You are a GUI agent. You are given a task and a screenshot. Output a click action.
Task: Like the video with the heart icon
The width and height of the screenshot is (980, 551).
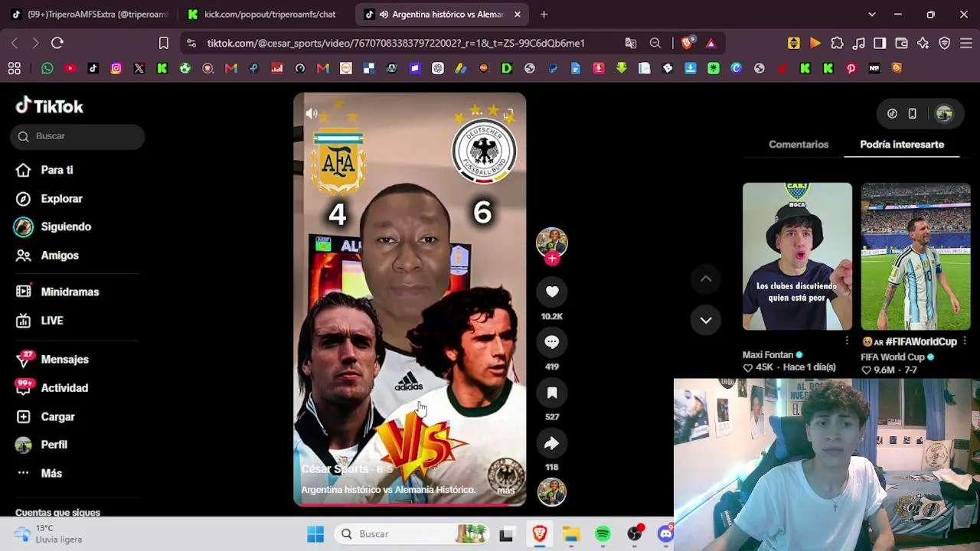(x=552, y=292)
